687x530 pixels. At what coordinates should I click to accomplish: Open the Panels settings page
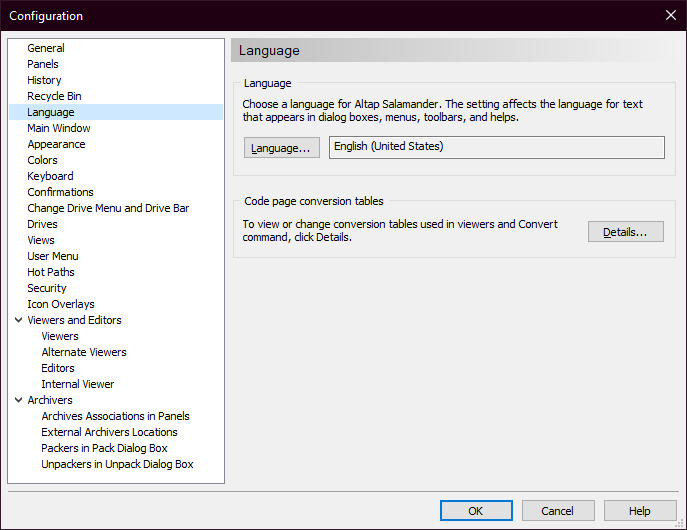(x=43, y=64)
